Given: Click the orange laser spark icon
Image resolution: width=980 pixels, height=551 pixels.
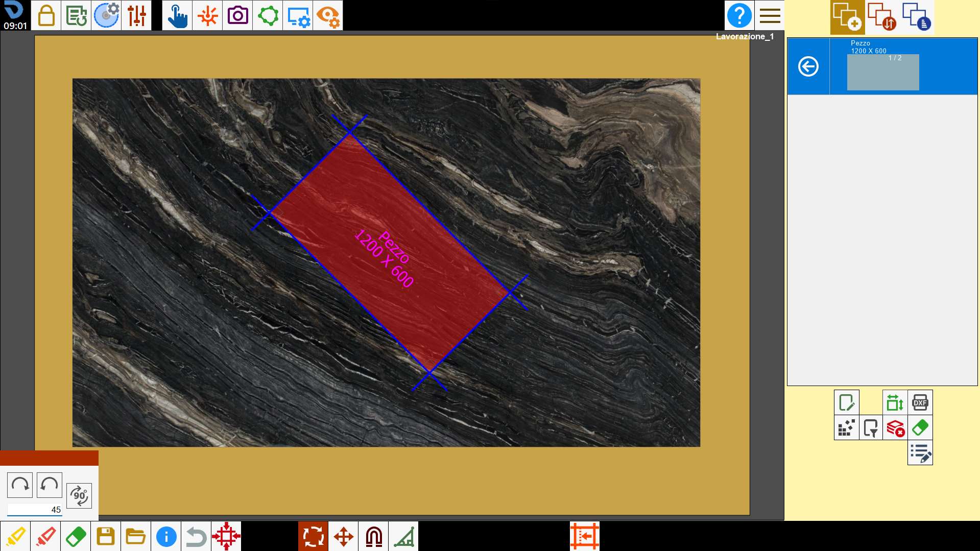Looking at the screenshot, I should tap(207, 15).
